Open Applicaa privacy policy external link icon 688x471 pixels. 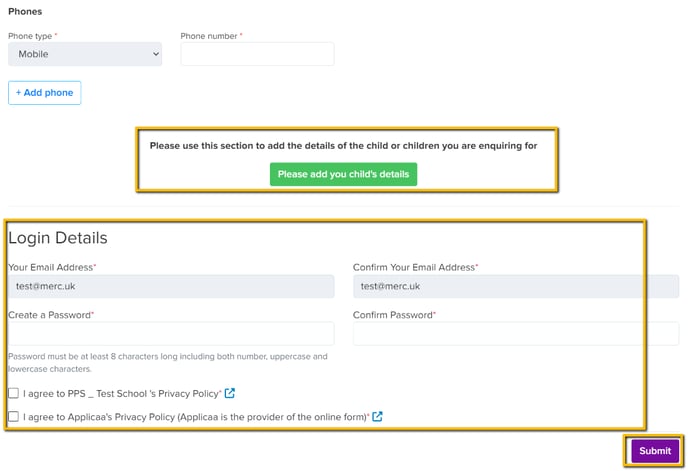tap(377, 416)
